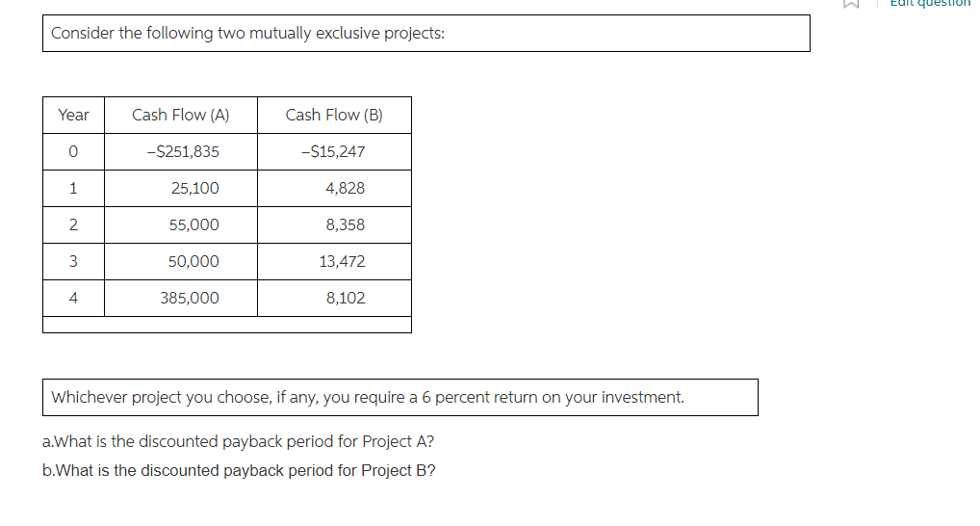The image size is (980, 526).
Task: Bookmark this question with the bookmark icon
Action: [x=851, y=3]
